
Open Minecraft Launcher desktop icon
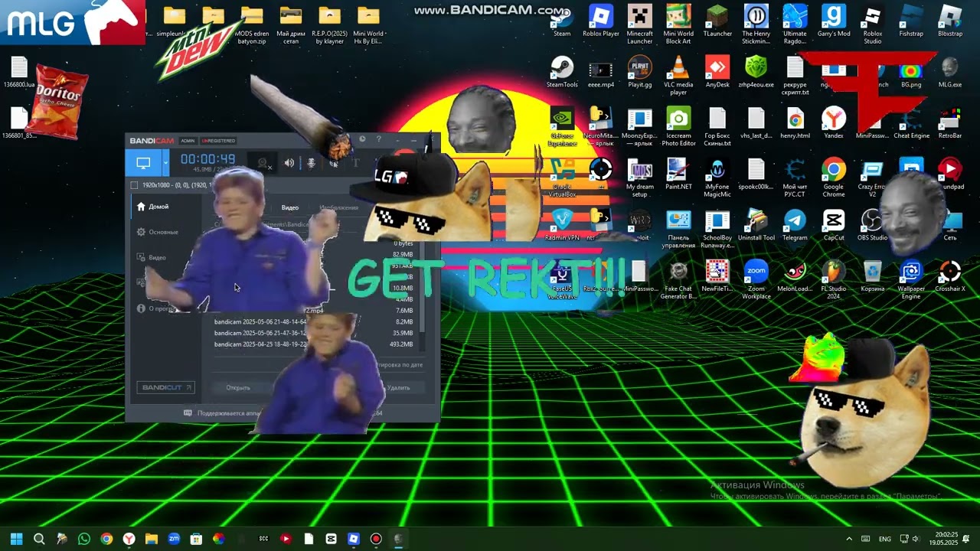point(640,24)
